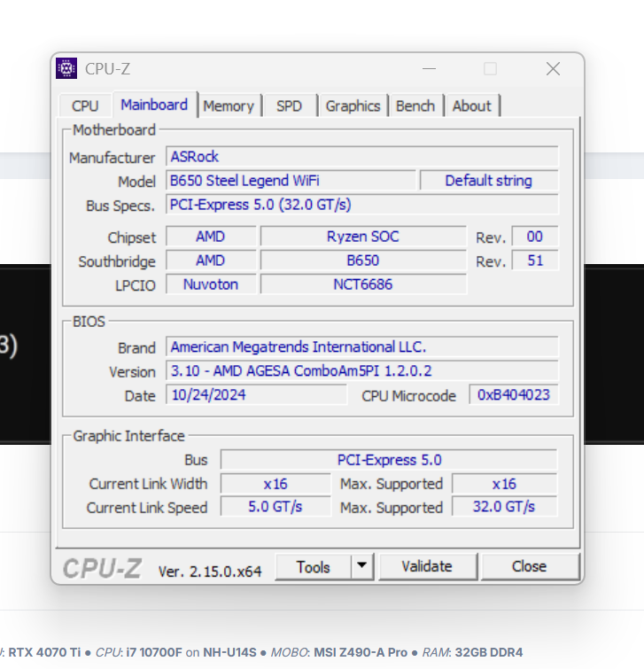Switch to the Bench tab
Viewport: 644px width, 669px height.
coord(415,105)
